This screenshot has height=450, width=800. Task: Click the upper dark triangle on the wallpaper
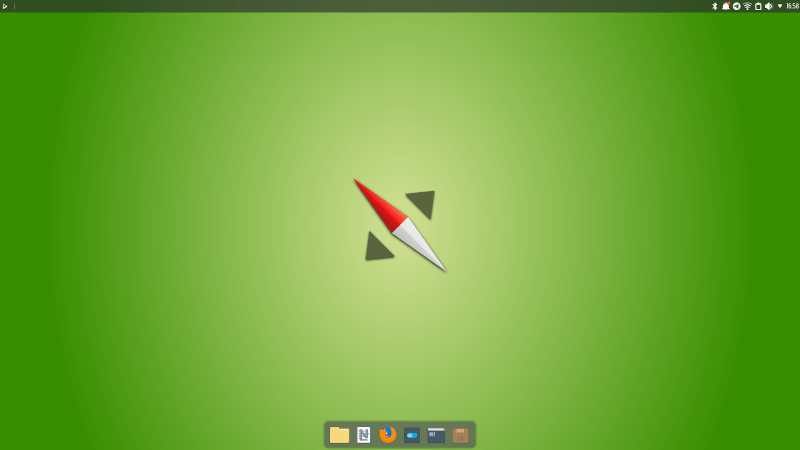[423, 202]
